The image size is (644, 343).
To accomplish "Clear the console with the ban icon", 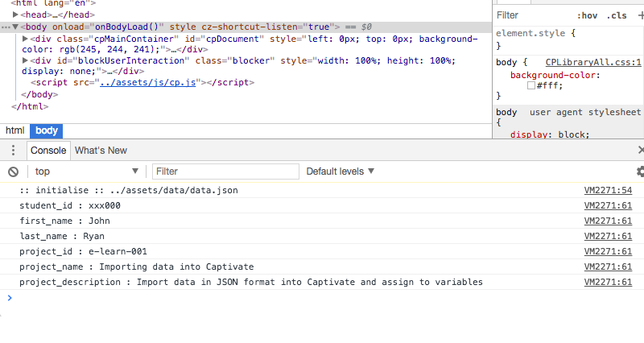I will (13, 171).
